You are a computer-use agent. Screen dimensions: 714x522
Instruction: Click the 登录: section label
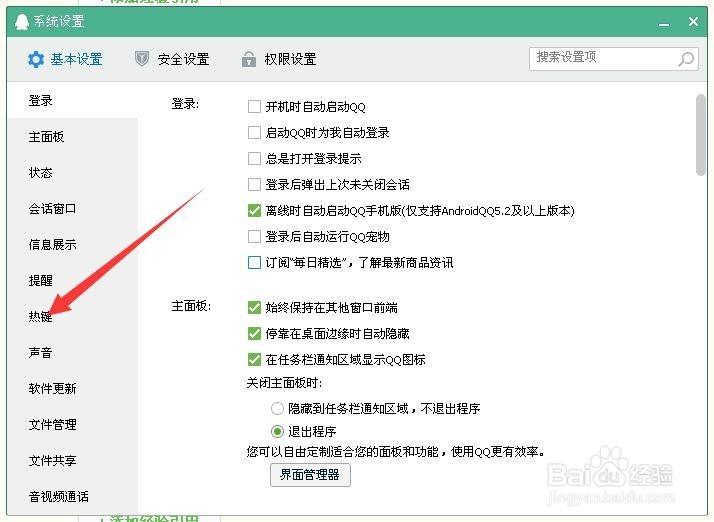pos(185,104)
